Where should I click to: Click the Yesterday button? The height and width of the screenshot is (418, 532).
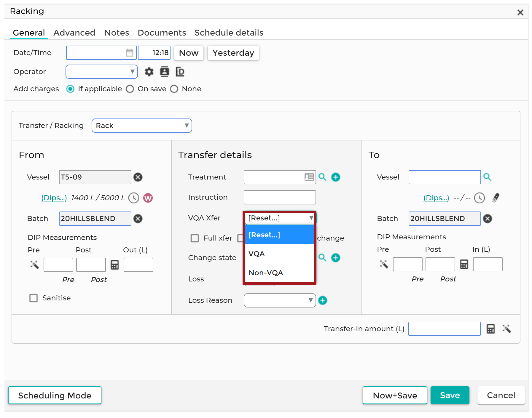click(233, 53)
